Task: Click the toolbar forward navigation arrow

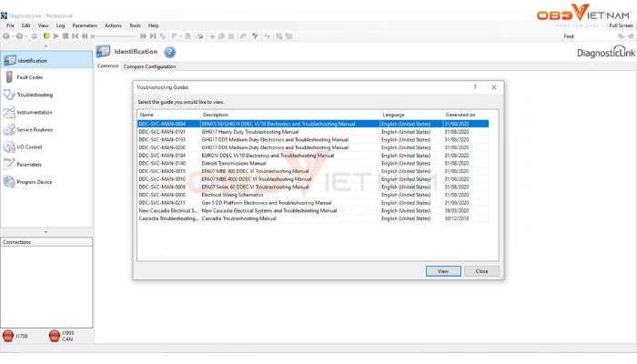Action: tap(19, 36)
